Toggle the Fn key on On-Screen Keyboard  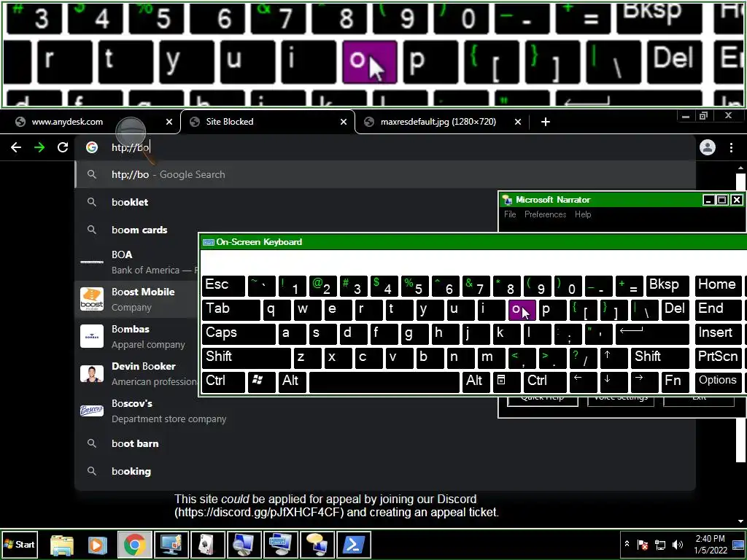click(x=675, y=382)
